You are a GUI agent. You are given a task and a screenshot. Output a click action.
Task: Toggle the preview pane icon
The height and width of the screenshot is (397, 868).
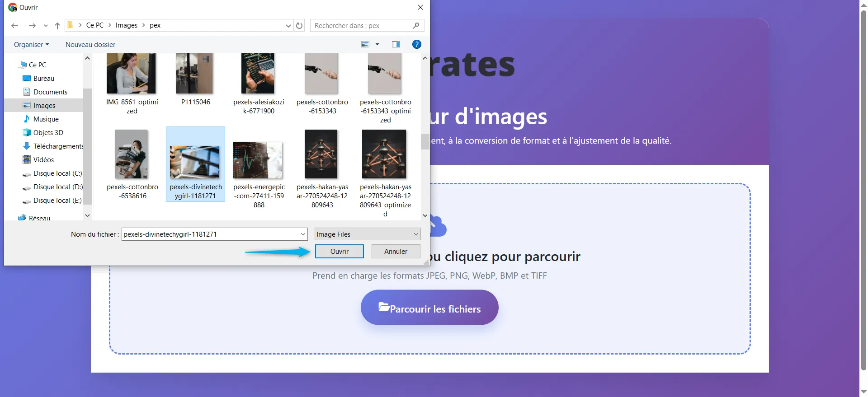pyautogui.click(x=396, y=44)
